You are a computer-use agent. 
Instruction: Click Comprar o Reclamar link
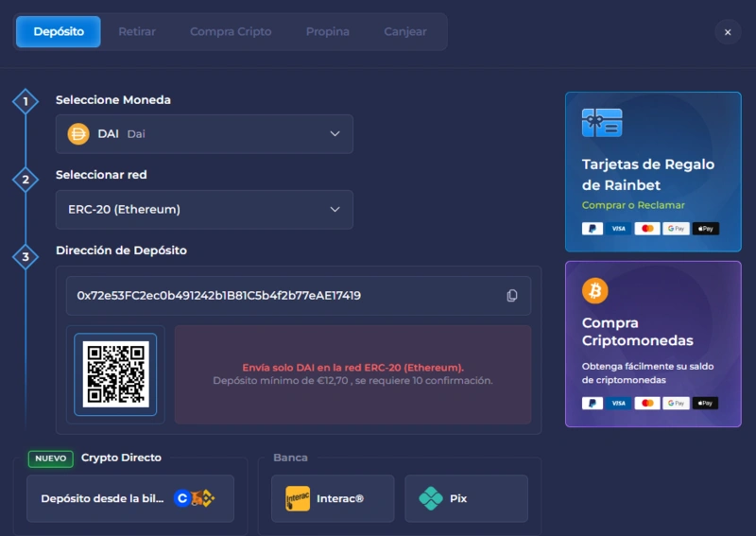point(633,205)
